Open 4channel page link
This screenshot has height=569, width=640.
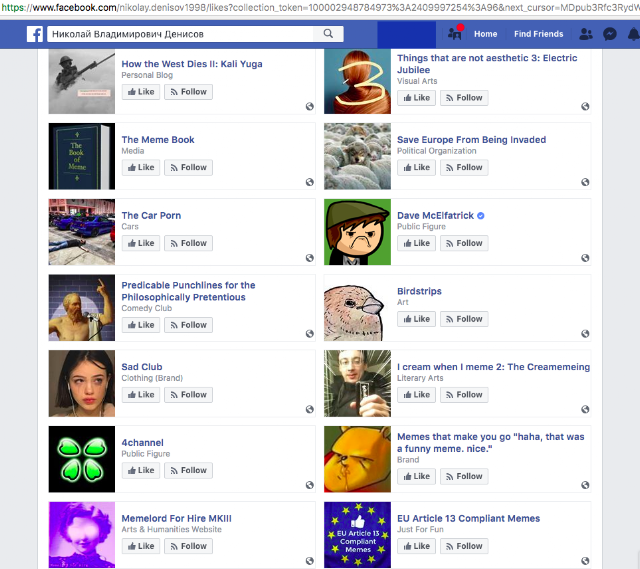142,443
